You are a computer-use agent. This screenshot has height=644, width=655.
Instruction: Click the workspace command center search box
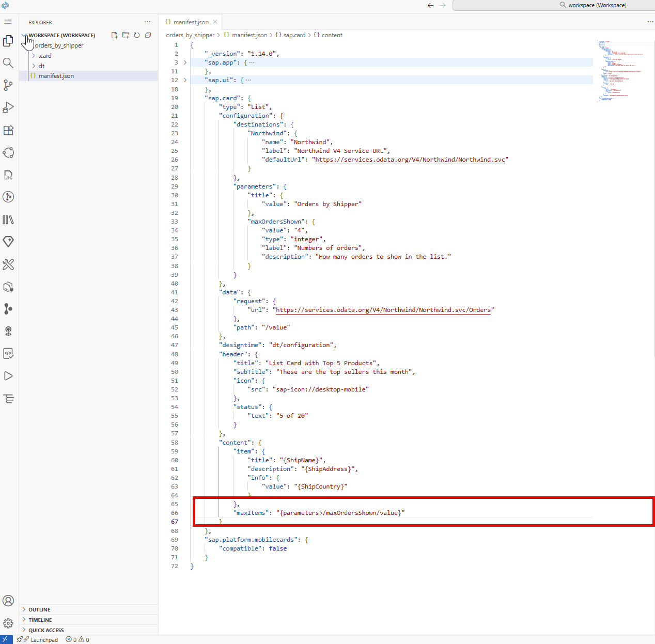554,5
